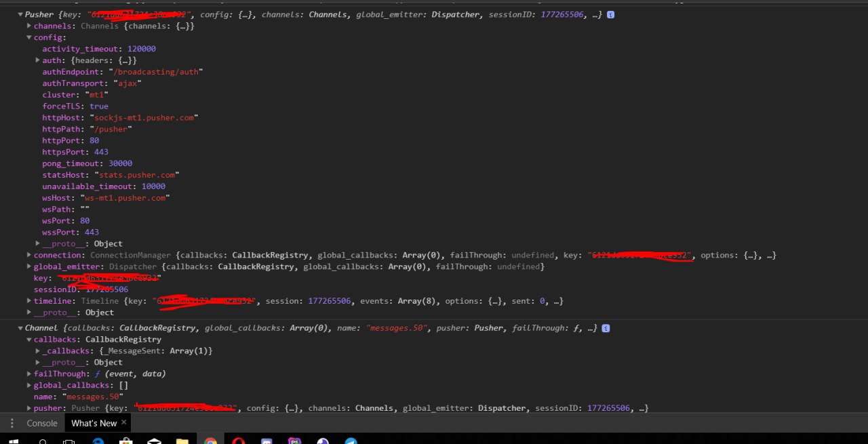This screenshot has height=444, width=868.
Task: Expand the global_emitter: Dispatcher row
Action: [x=28, y=266]
